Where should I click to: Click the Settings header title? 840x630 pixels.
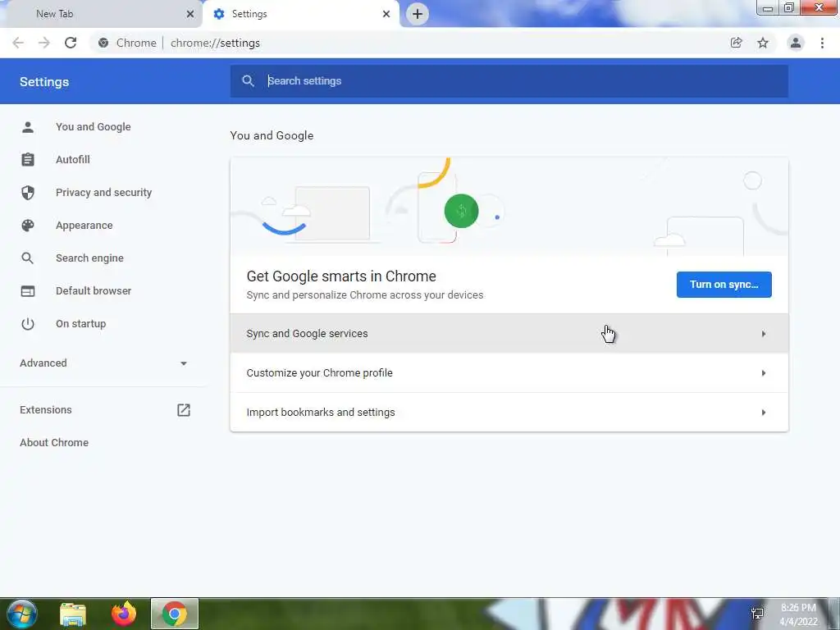(x=44, y=82)
